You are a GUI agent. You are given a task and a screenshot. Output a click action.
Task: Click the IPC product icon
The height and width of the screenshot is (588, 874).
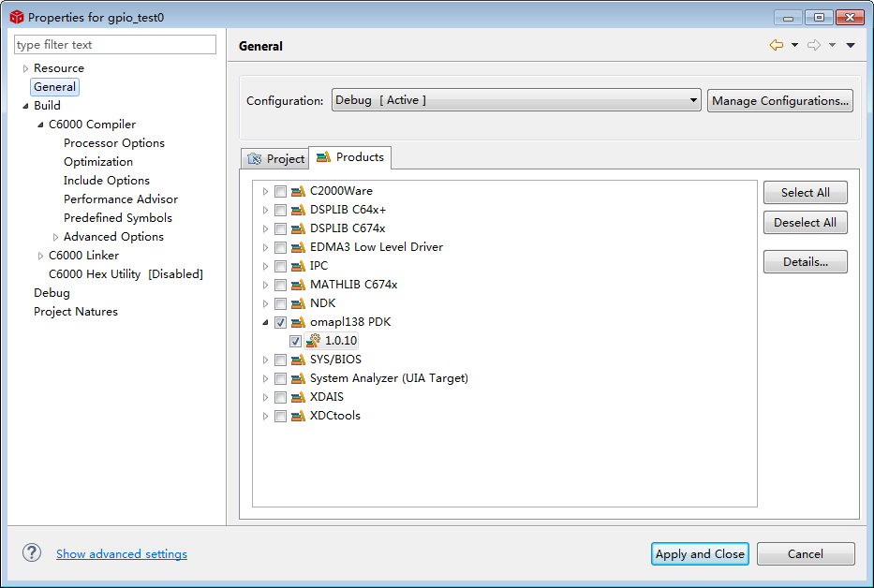point(298,266)
